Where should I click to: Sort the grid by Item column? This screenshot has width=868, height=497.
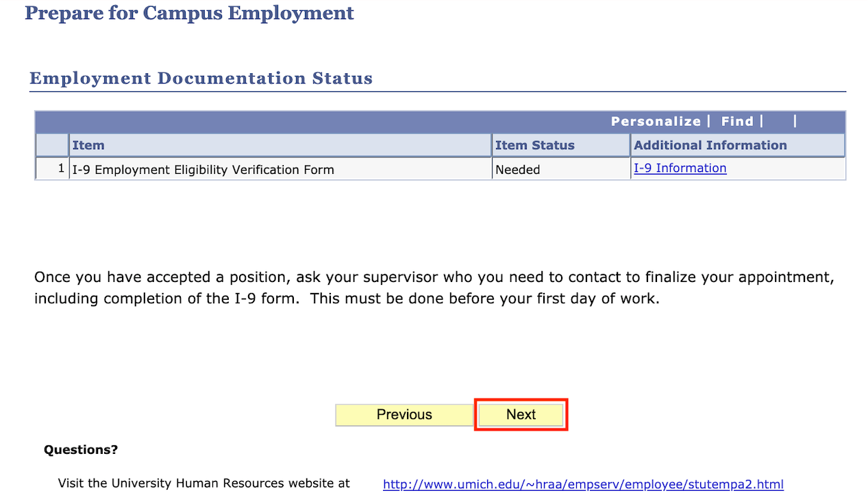[88, 145]
